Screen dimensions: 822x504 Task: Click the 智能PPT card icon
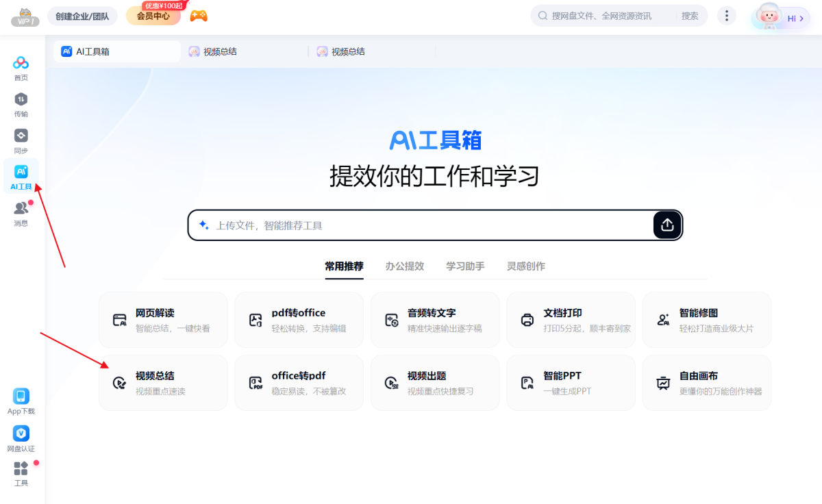pyautogui.click(x=527, y=383)
